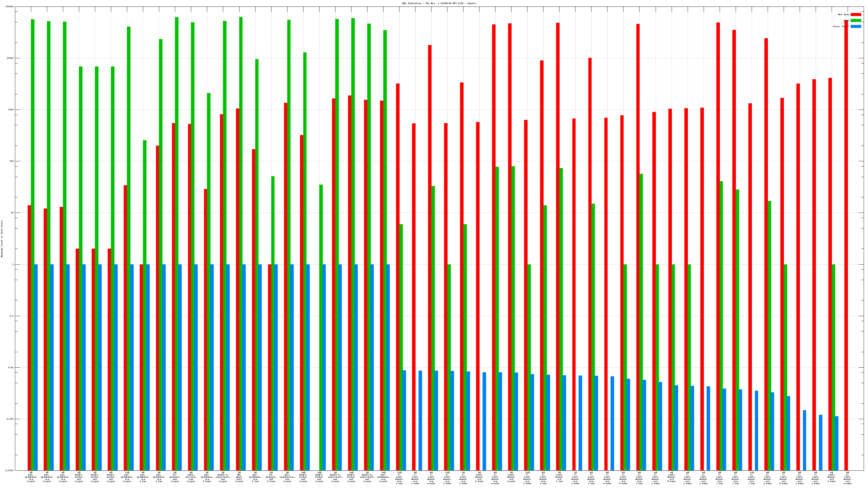868x488 pixels.
Task: Click the db.wpbl.info origin axis label
Action: click(239, 477)
